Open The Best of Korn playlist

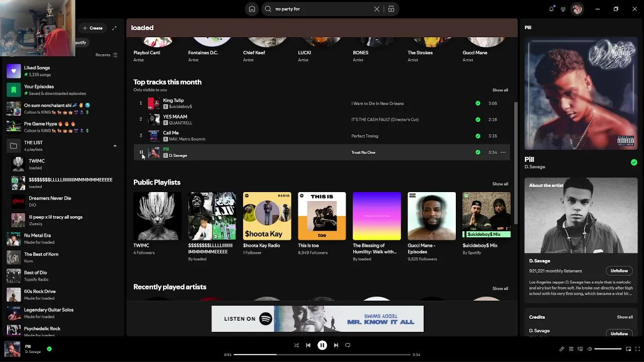click(x=62, y=257)
